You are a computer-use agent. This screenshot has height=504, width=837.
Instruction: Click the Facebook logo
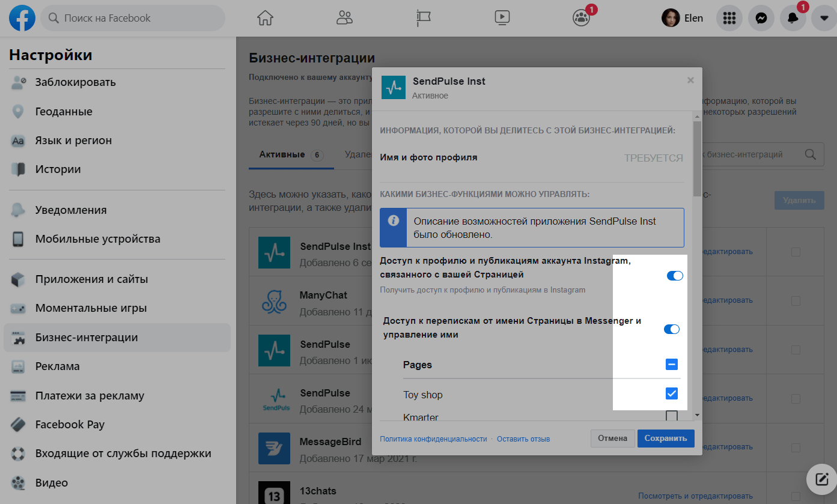pyautogui.click(x=22, y=18)
